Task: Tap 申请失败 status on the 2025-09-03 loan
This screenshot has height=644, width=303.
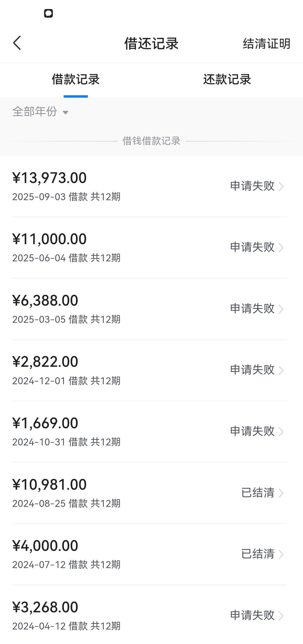Action: coord(252,186)
